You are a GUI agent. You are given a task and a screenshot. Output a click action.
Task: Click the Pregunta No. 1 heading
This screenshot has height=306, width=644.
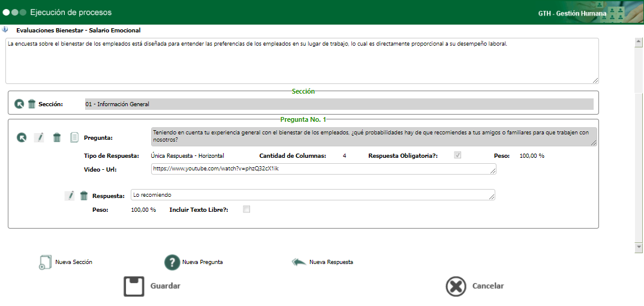tap(303, 119)
